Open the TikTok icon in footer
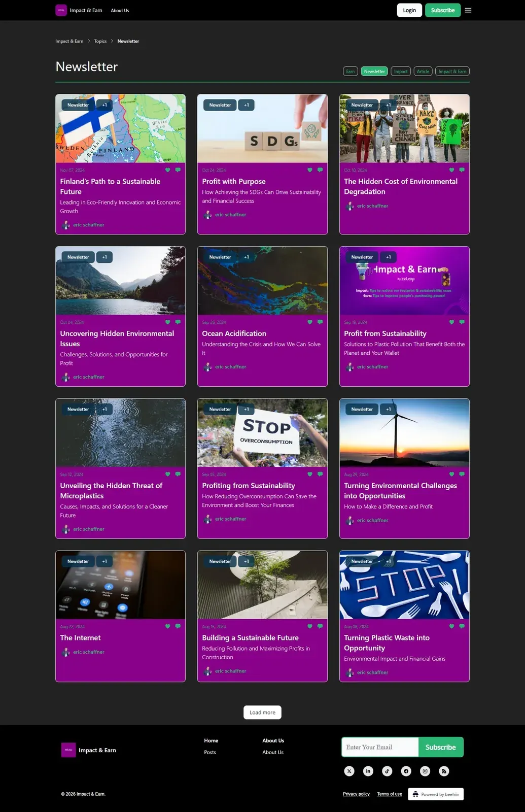The image size is (525, 812). pos(387,771)
